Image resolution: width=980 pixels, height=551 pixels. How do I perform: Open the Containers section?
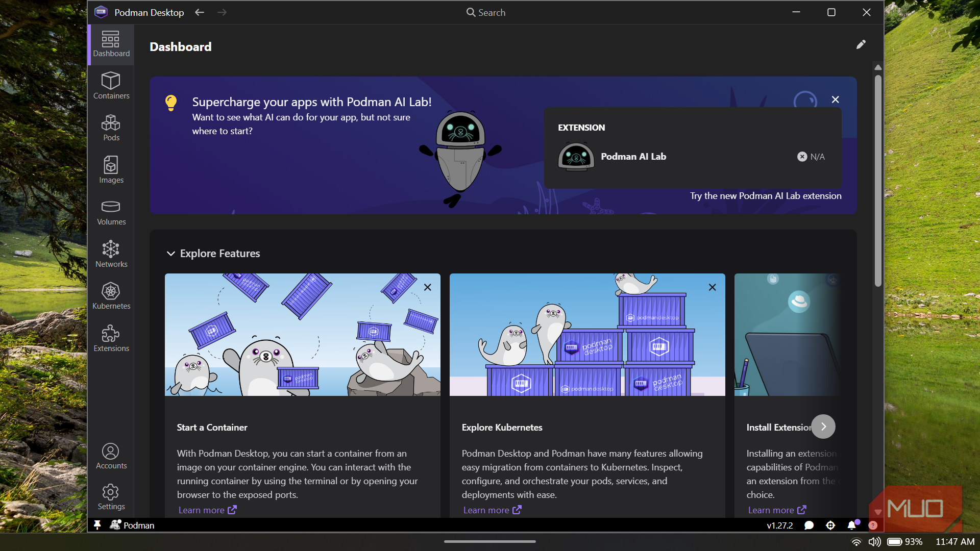pyautogui.click(x=111, y=86)
